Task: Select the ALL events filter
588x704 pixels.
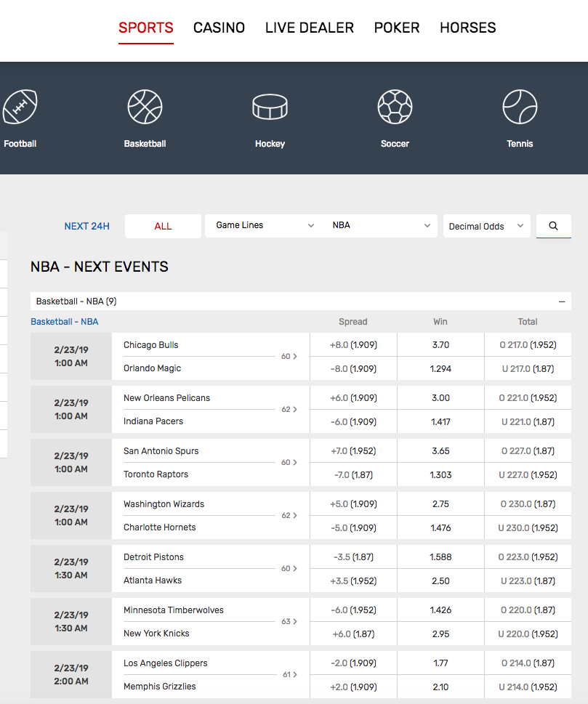Action: [163, 226]
